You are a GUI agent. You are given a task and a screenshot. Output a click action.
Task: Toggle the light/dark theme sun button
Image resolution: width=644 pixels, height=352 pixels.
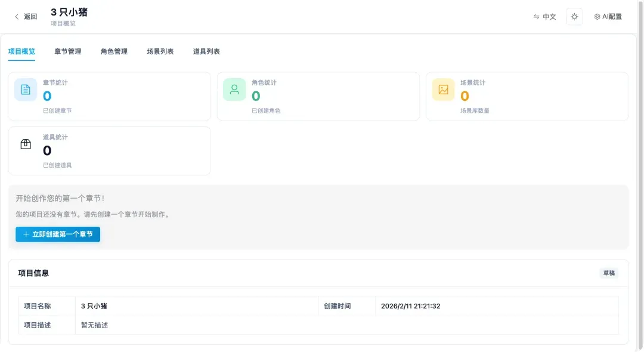point(574,17)
